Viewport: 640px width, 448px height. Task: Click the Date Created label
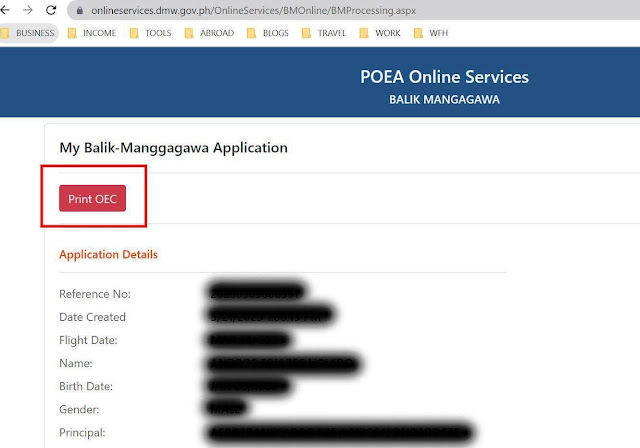point(92,317)
